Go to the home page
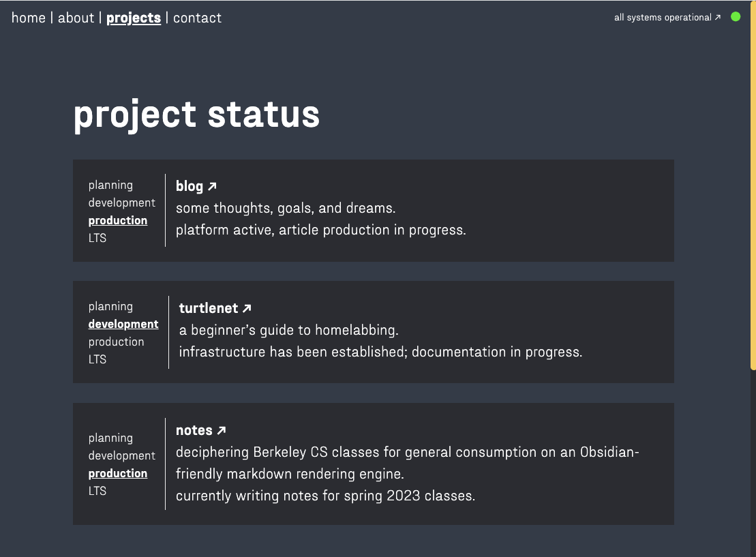 click(x=29, y=18)
